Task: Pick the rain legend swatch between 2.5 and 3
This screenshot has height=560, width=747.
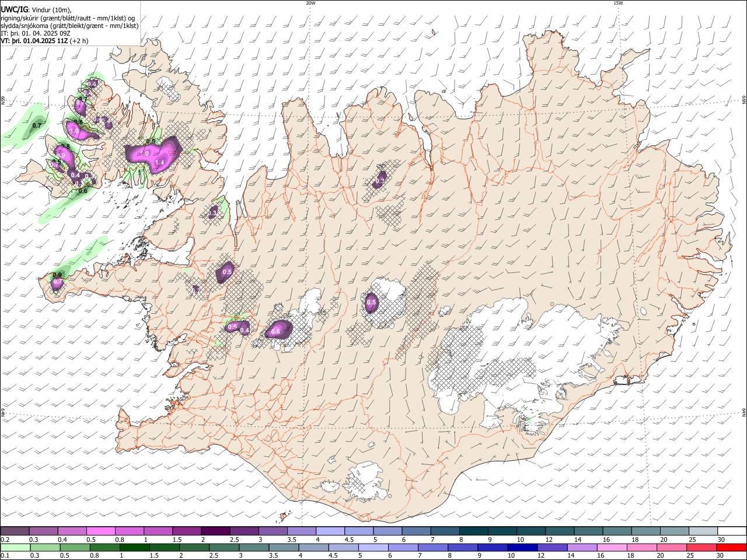Action: coord(224,548)
